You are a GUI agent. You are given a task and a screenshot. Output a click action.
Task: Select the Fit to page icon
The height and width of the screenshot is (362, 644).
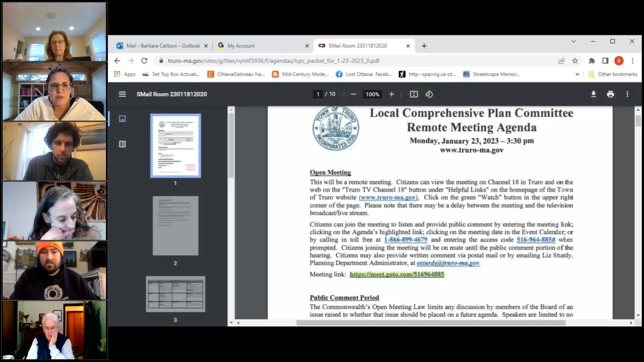[414, 94]
